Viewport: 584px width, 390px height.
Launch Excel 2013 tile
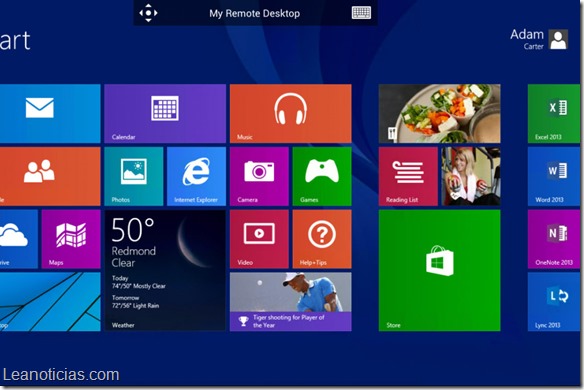click(554, 113)
